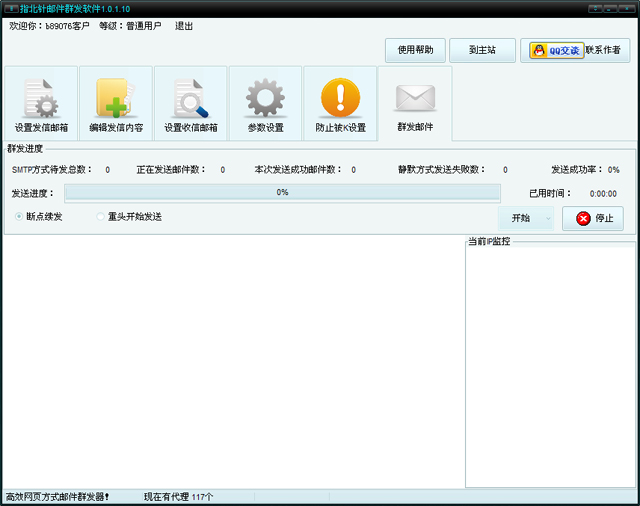Click the 发送进度 progress bar at 0%
The height and width of the screenshot is (506, 640).
[282, 193]
